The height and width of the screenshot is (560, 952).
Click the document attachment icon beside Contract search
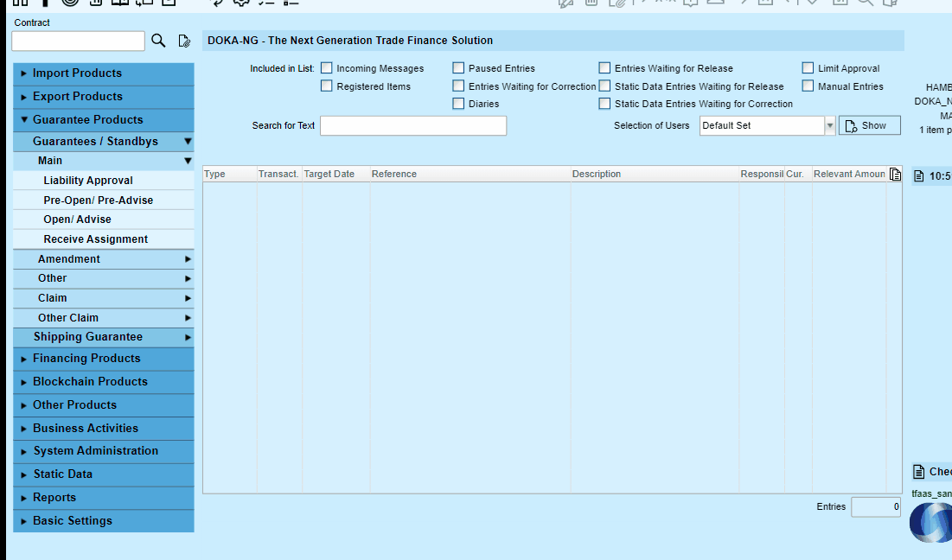(184, 41)
